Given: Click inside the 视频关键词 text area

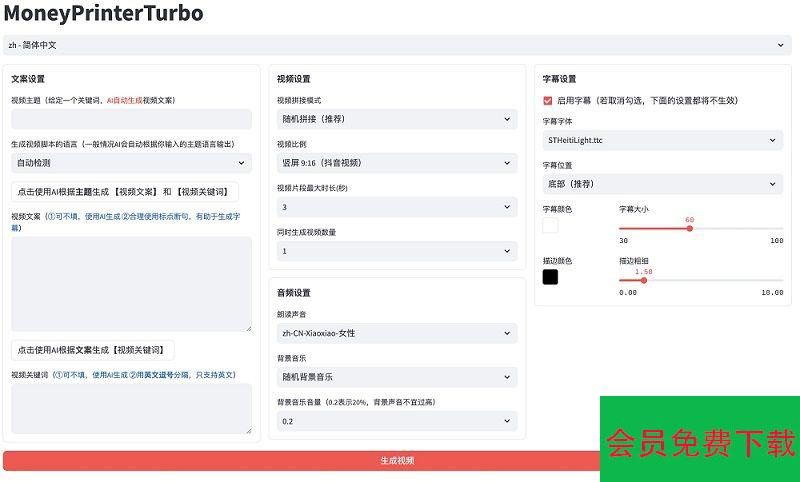Looking at the screenshot, I should [x=131, y=409].
